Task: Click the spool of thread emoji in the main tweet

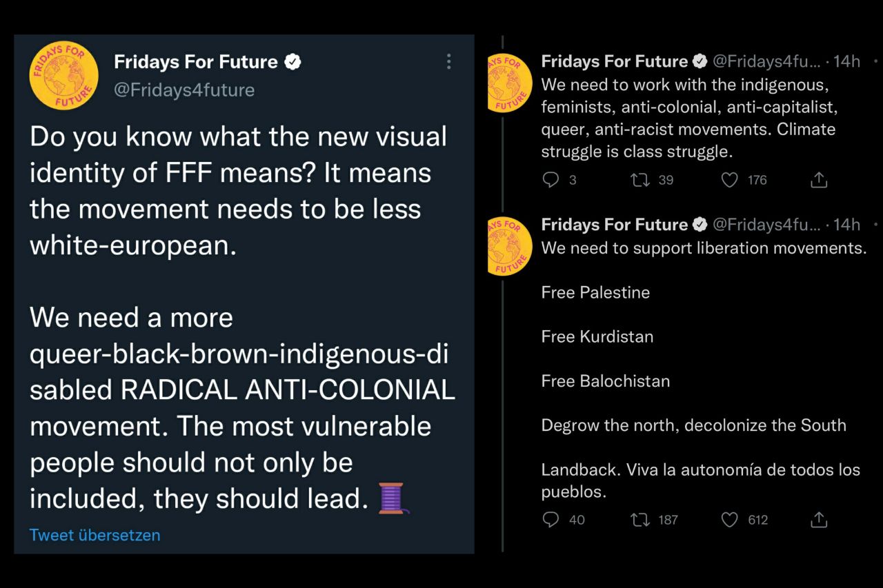Action: pos(391,498)
